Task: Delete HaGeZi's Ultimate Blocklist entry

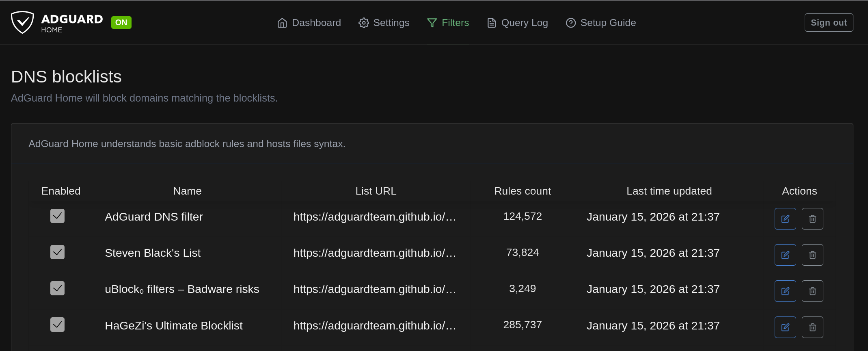Action: (812, 327)
